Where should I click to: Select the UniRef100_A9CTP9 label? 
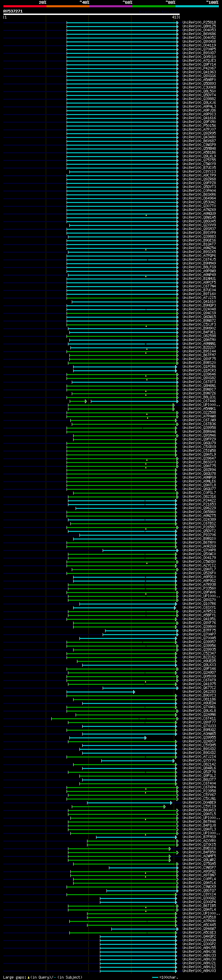[199, 175]
